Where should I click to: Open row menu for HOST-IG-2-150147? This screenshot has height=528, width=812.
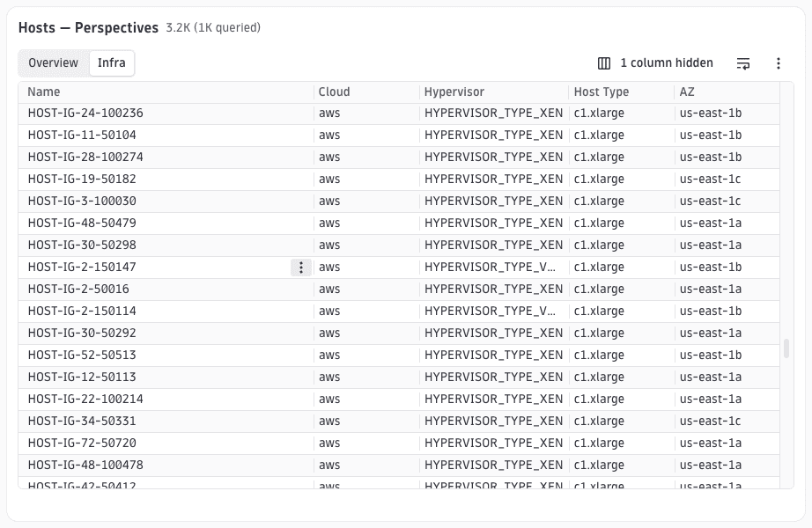tap(301, 268)
